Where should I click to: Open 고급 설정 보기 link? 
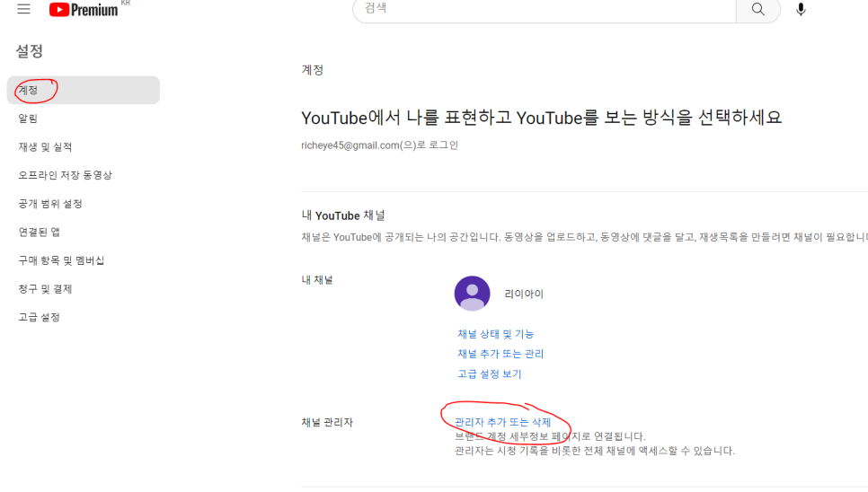point(490,374)
